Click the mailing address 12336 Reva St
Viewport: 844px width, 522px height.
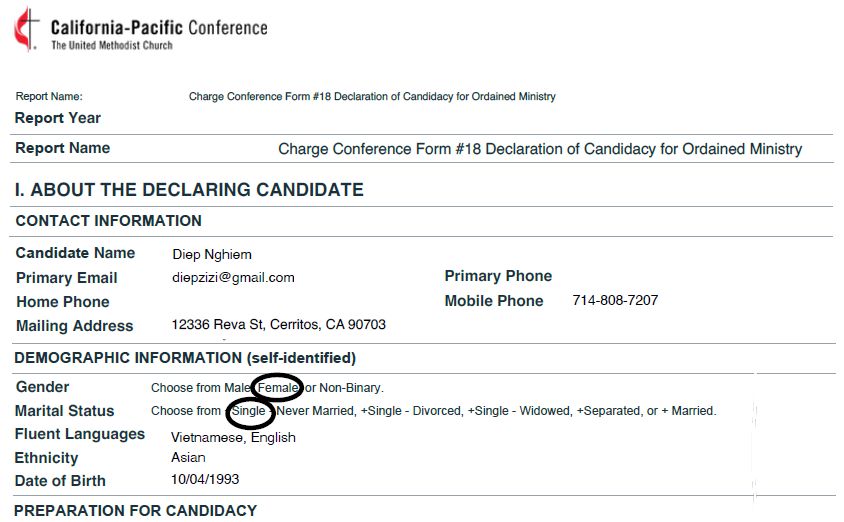pyautogui.click(x=278, y=325)
